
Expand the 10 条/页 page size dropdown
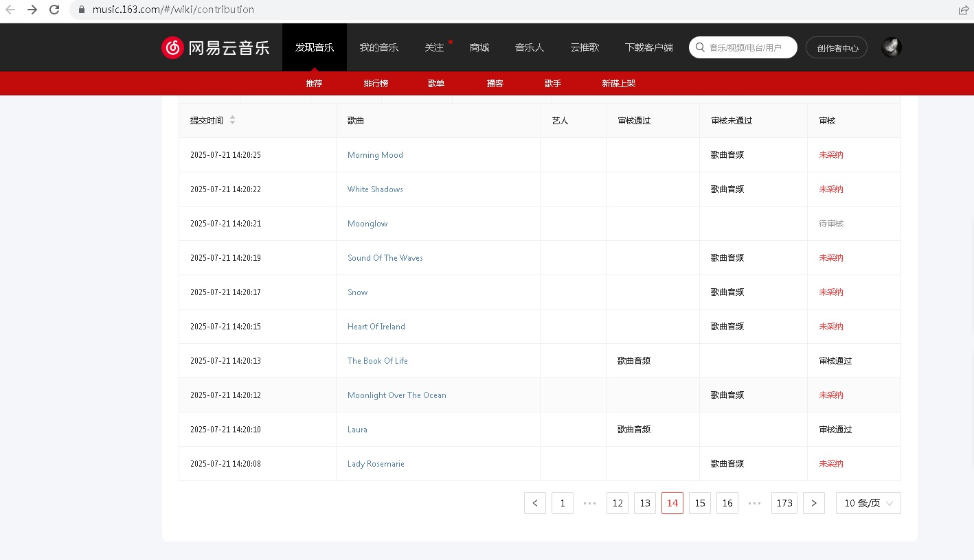pyautogui.click(x=868, y=503)
